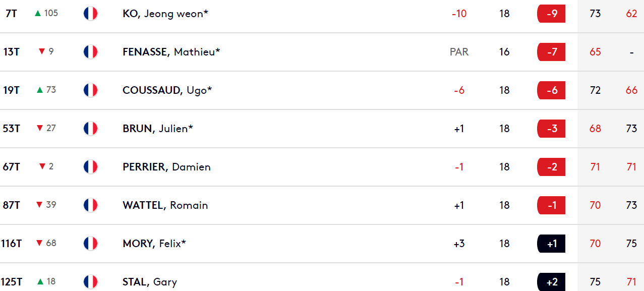This screenshot has width=644, height=291.
Task: Click the dark +1 score badge for MORY
Action: pyautogui.click(x=551, y=244)
